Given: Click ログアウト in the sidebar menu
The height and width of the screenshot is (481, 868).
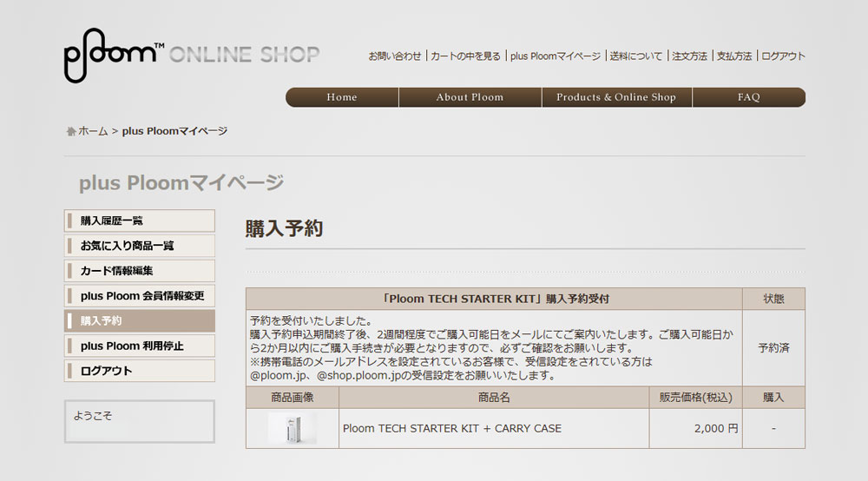Looking at the screenshot, I should click(x=140, y=371).
